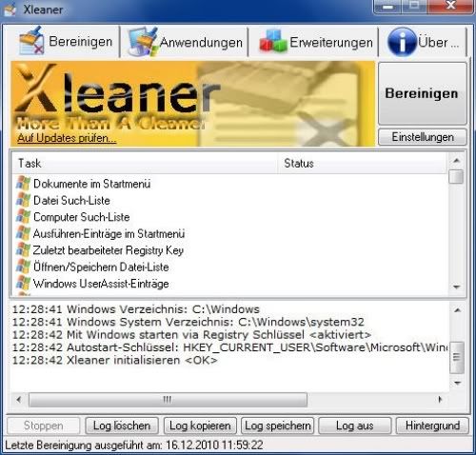Click the blue info icon beside Über

point(402,42)
